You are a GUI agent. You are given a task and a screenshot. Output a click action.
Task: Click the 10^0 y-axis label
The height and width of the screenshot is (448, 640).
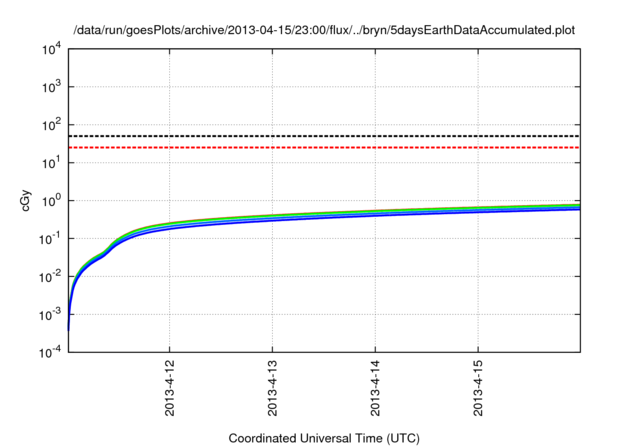[52, 201]
